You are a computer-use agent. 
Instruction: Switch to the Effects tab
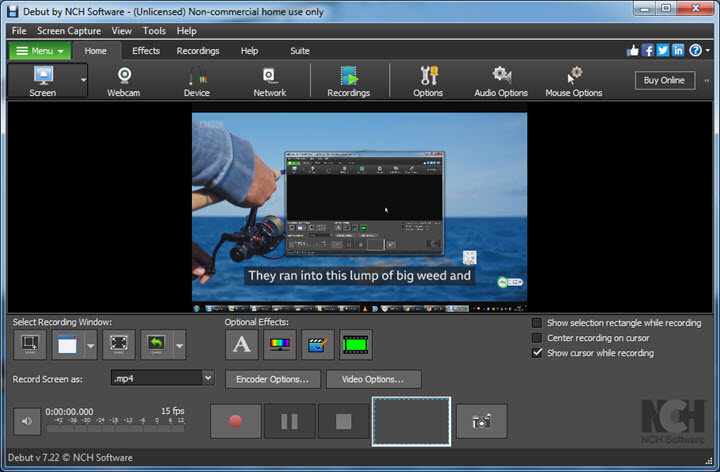click(146, 51)
